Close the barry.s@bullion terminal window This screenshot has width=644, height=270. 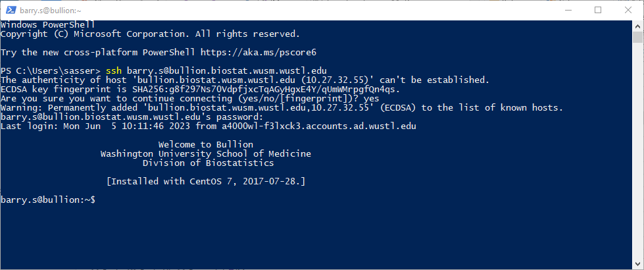click(x=628, y=11)
